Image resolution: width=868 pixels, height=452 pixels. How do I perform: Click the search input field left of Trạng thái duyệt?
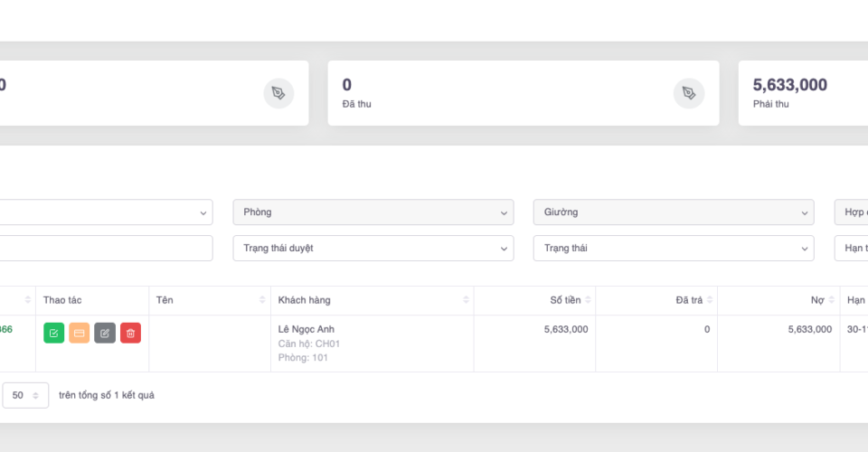[x=105, y=248]
